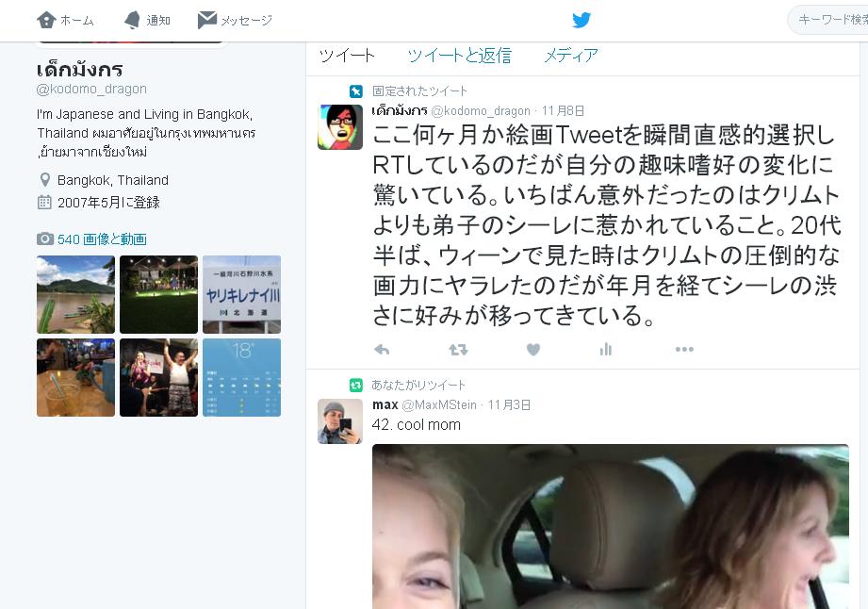The width and height of the screenshot is (868, 609).
Task: Switch to ツイートと返信 tab
Action: [x=460, y=56]
